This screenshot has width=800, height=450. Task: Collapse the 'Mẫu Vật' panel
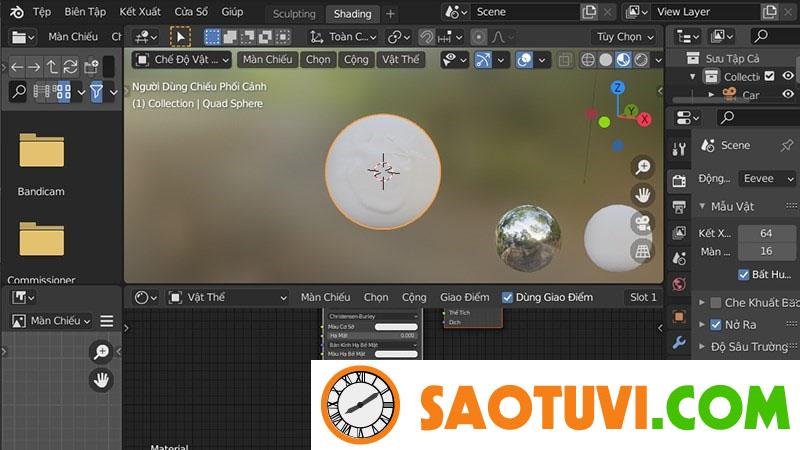[702, 206]
